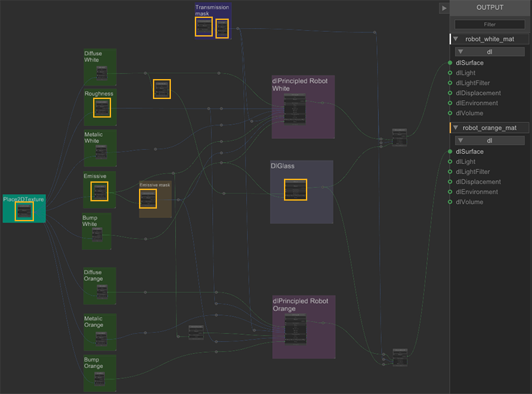Viewport: 532px width, 394px height.
Task: Select dlEnvironment under robot_white_mat
Action: [478, 103]
